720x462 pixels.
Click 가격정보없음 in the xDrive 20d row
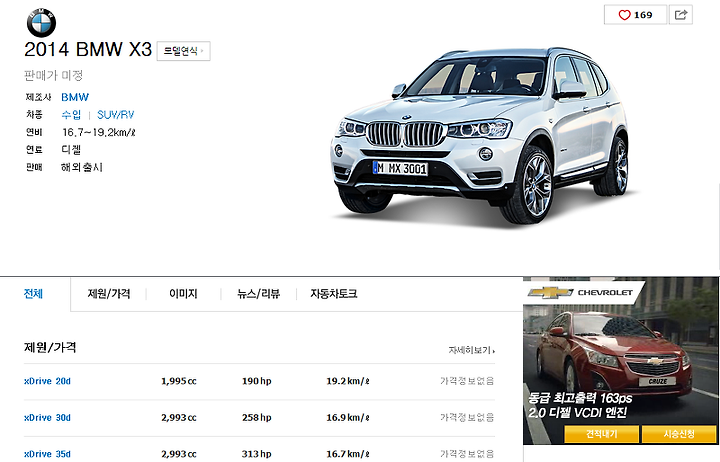[467, 381]
